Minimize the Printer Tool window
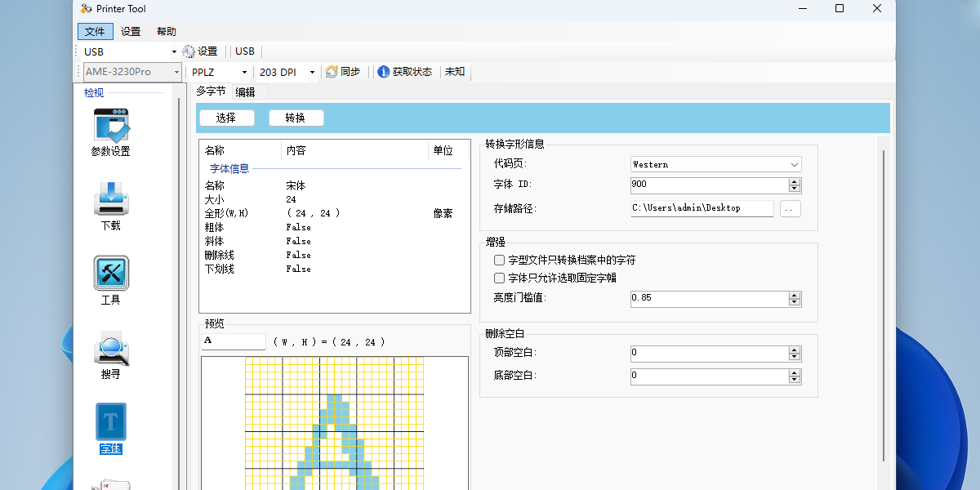The height and width of the screenshot is (490, 980). coord(802,9)
